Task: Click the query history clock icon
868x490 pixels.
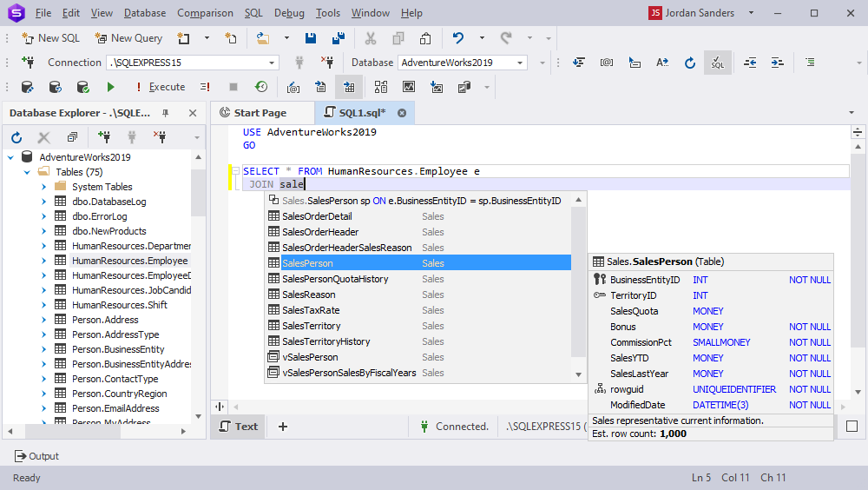Action: (261, 87)
